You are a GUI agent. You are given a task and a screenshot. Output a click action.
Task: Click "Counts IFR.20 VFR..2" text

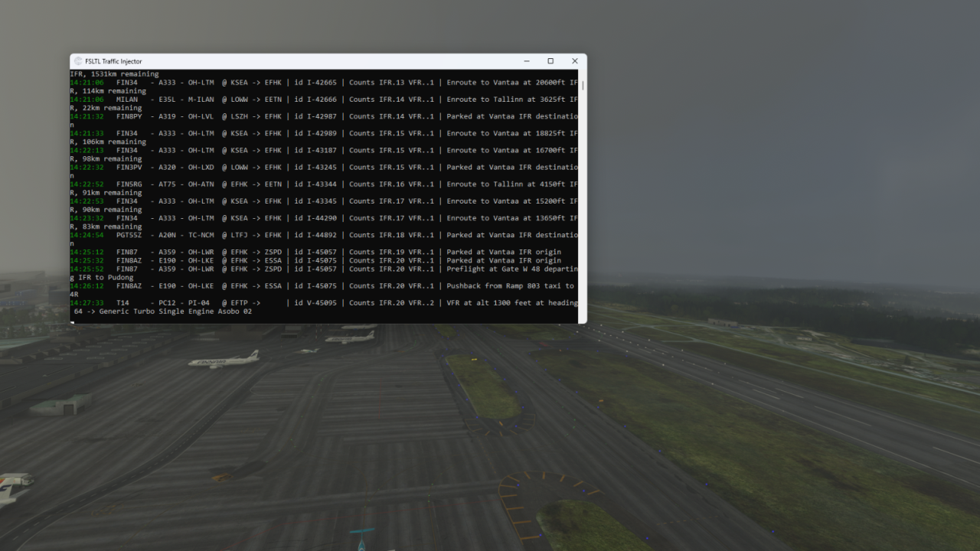pyautogui.click(x=391, y=303)
